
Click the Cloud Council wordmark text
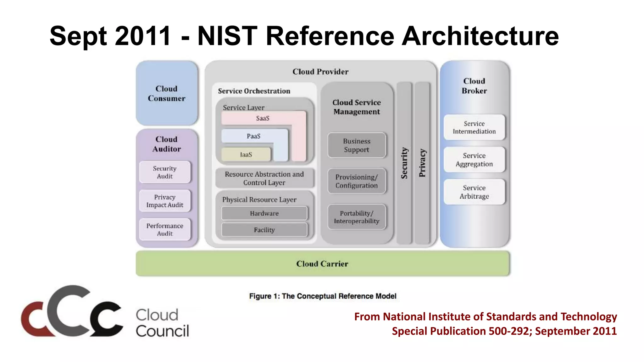point(162,323)
